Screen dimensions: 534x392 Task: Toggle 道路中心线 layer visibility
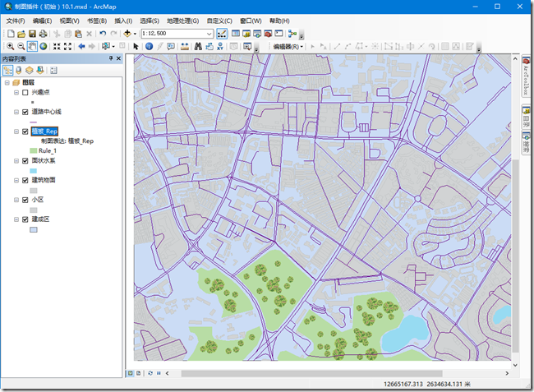pyautogui.click(x=25, y=112)
